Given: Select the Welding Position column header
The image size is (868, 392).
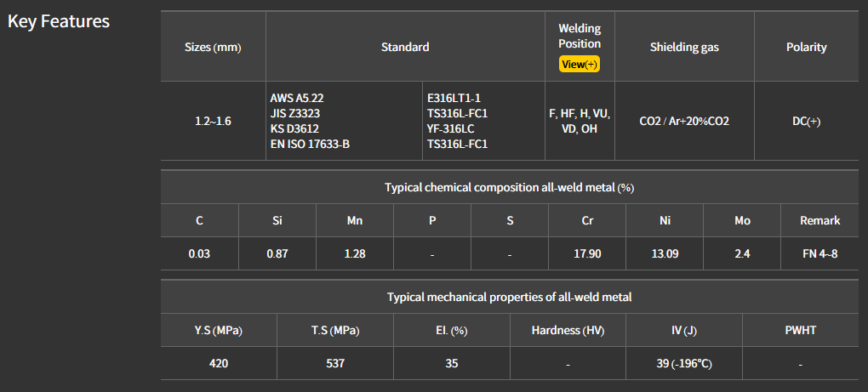Looking at the screenshot, I should coord(580,37).
